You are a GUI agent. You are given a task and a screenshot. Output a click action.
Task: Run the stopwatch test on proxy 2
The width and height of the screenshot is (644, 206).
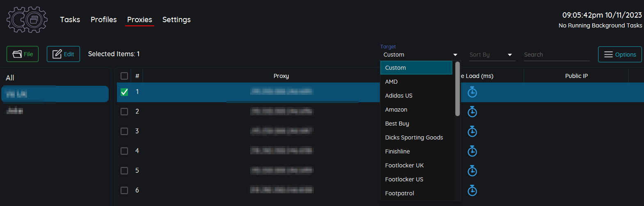(473, 112)
